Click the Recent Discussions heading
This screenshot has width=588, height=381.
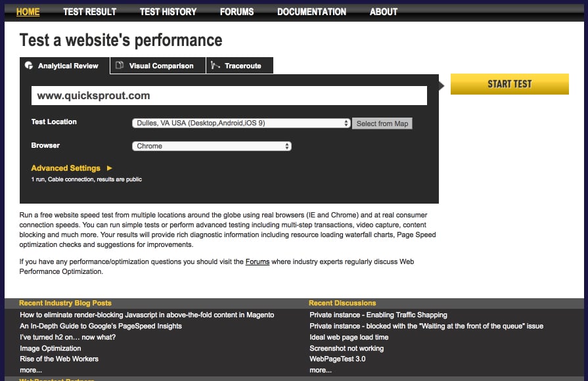click(342, 303)
